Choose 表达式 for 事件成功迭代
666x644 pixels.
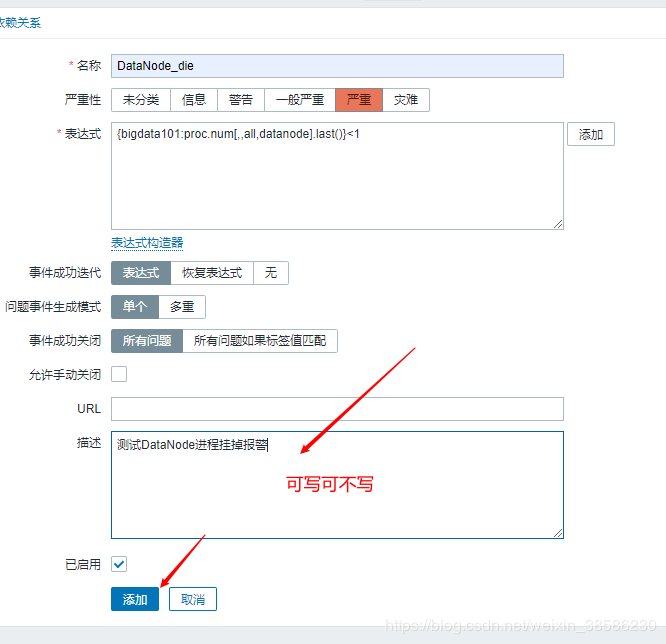141,273
